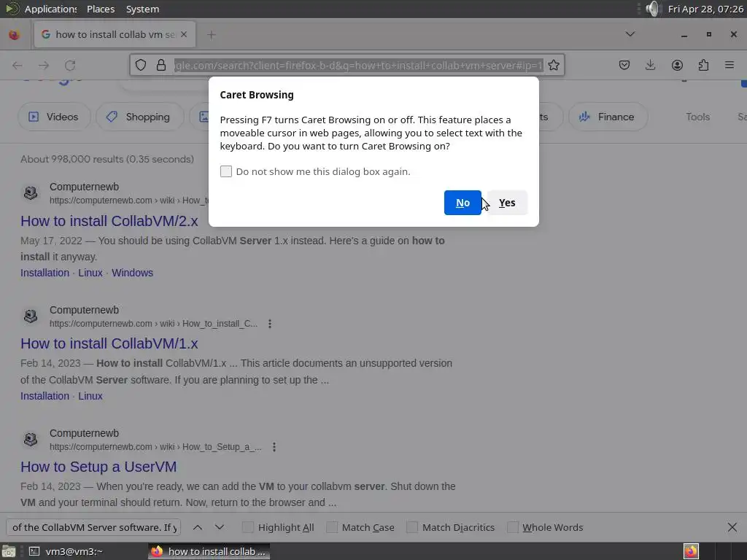Click Installation sublink under CollabVM/1.x result
This screenshot has height=560, width=747.
44,396
